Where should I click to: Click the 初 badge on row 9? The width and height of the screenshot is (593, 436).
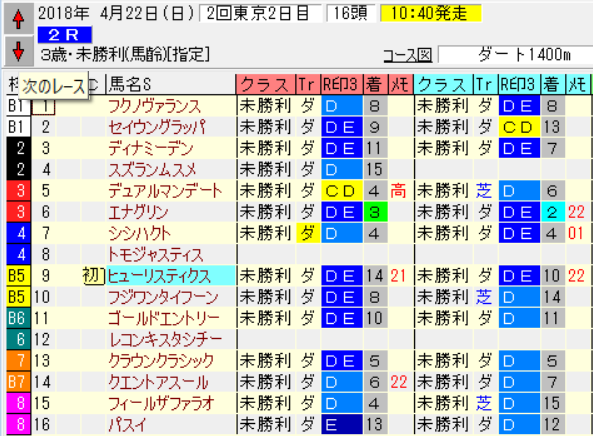click(x=93, y=276)
